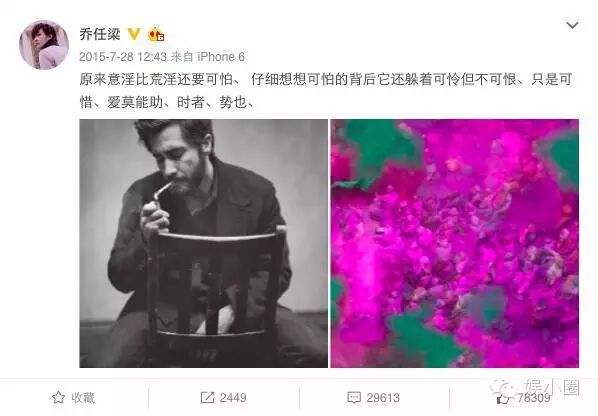Open the poster's round profile avatar
598x416 pixels.
click(x=44, y=45)
